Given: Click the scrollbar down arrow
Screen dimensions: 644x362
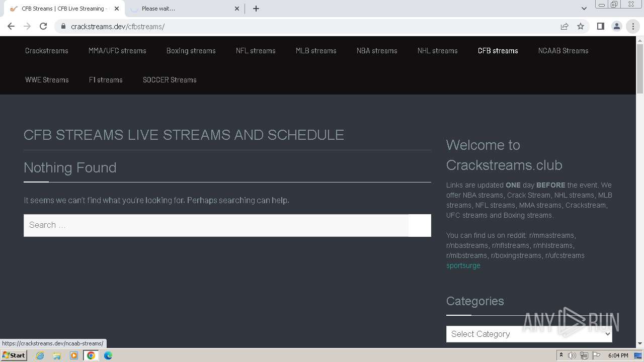Looking at the screenshot, I should [640, 343].
